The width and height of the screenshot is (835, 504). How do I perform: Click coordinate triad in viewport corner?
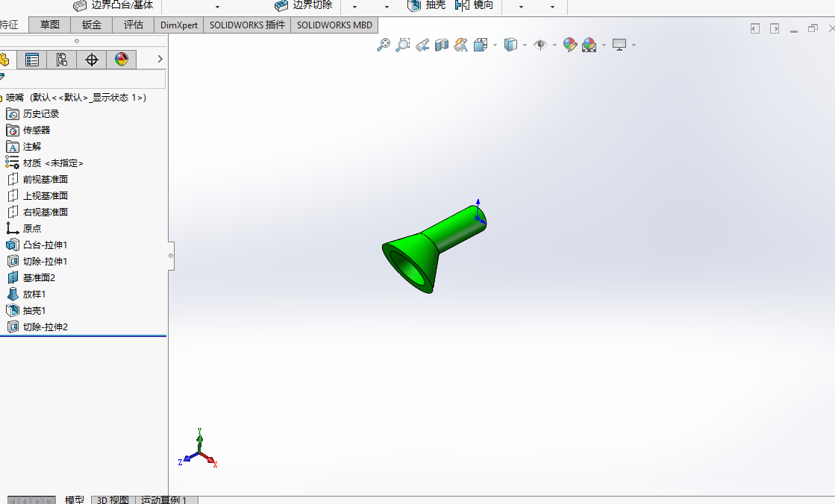click(198, 449)
